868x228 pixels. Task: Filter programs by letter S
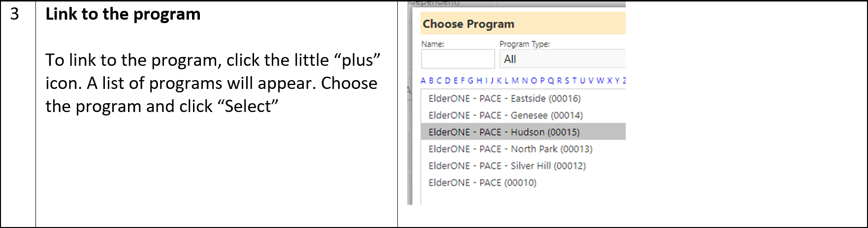coord(567,81)
